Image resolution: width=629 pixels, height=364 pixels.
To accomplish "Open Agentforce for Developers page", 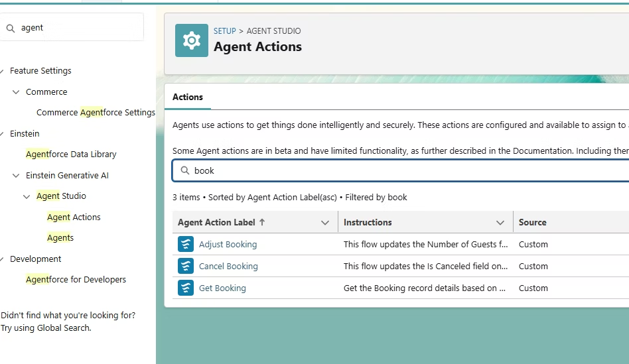I will [x=76, y=279].
